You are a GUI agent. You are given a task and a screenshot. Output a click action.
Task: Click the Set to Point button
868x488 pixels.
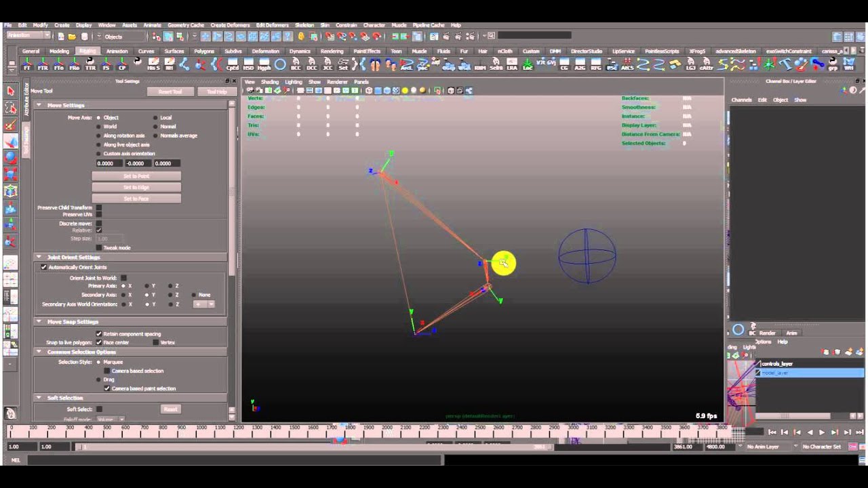tap(136, 176)
